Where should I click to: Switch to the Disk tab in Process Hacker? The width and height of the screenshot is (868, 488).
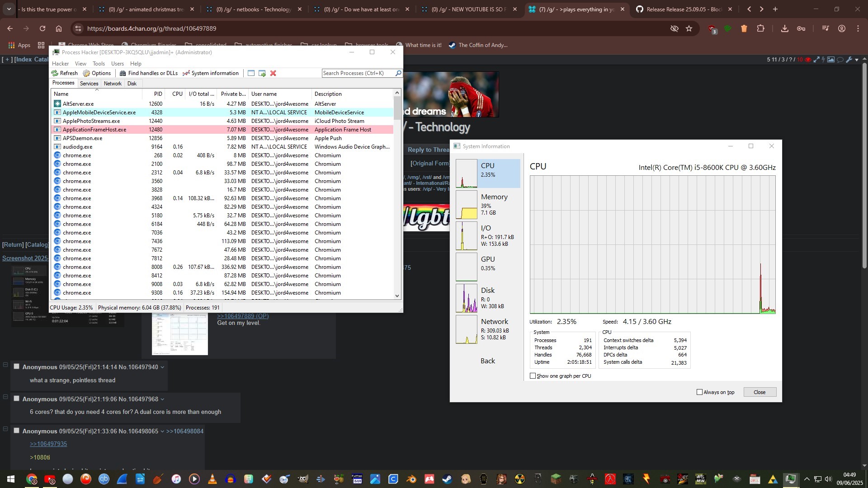tap(132, 84)
